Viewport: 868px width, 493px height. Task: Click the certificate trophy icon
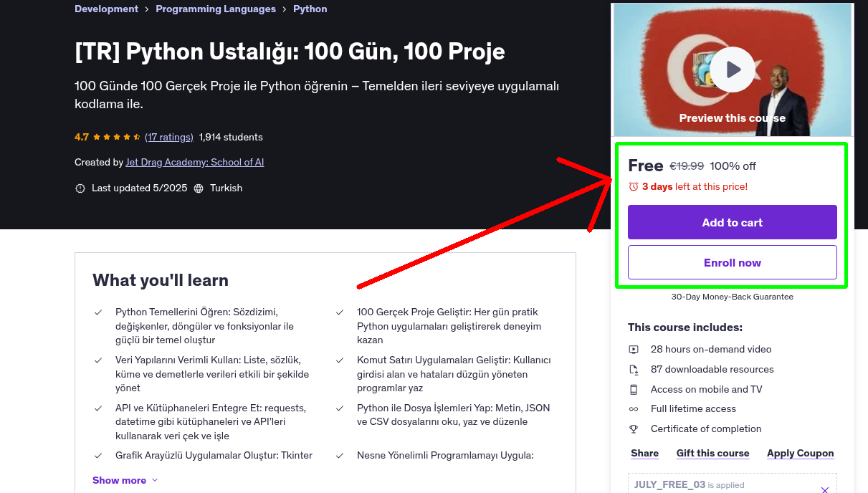tap(634, 429)
